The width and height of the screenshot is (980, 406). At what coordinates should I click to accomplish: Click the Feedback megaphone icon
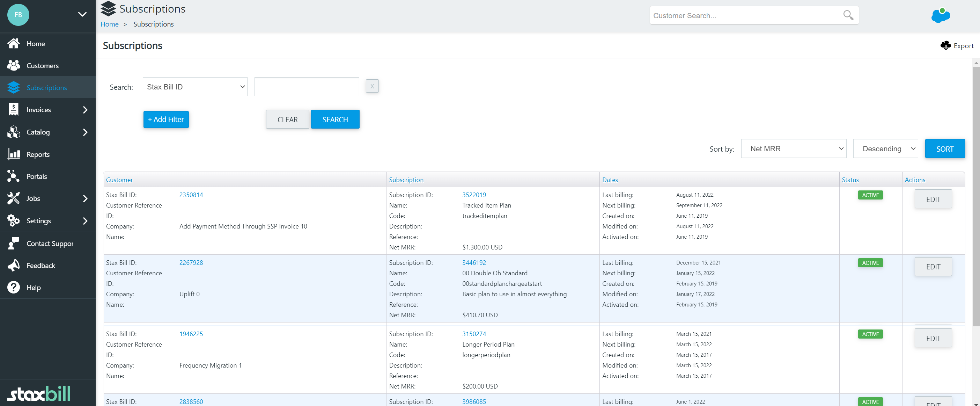(x=14, y=266)
